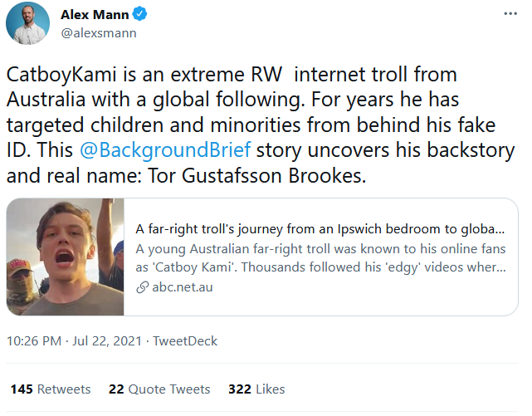
Task: View the 22 Quote Tweets list
Action: 159,389
